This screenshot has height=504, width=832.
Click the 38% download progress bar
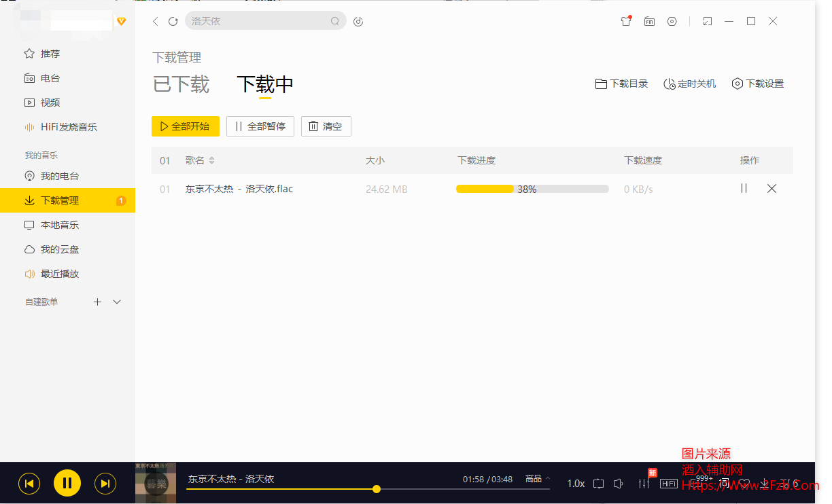[532, 189]
